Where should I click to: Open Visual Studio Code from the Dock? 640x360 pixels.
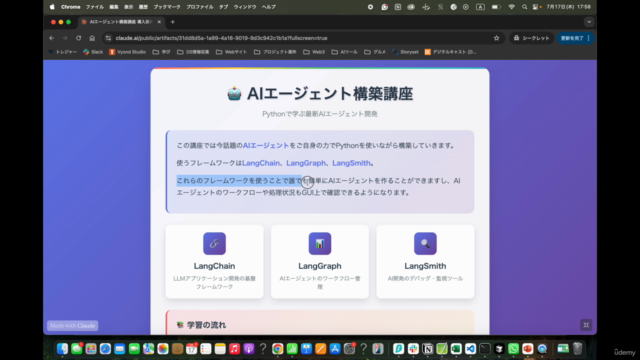click(x=470, y=349)
